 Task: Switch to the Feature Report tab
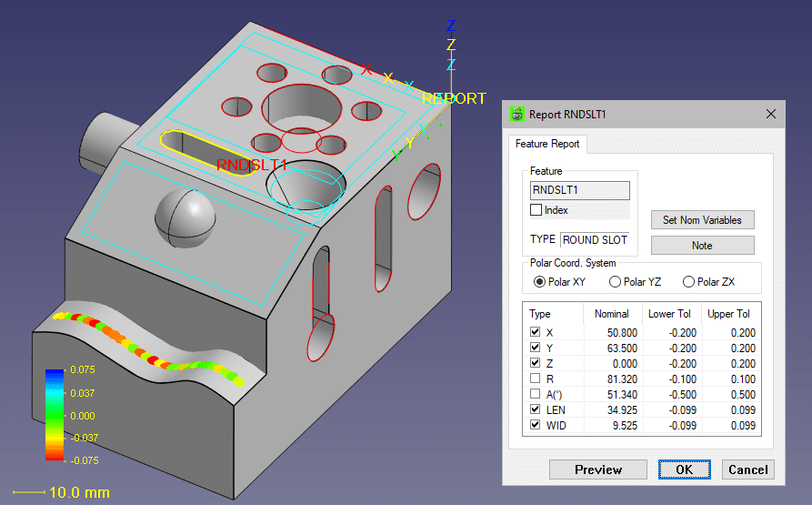[548, 144]
